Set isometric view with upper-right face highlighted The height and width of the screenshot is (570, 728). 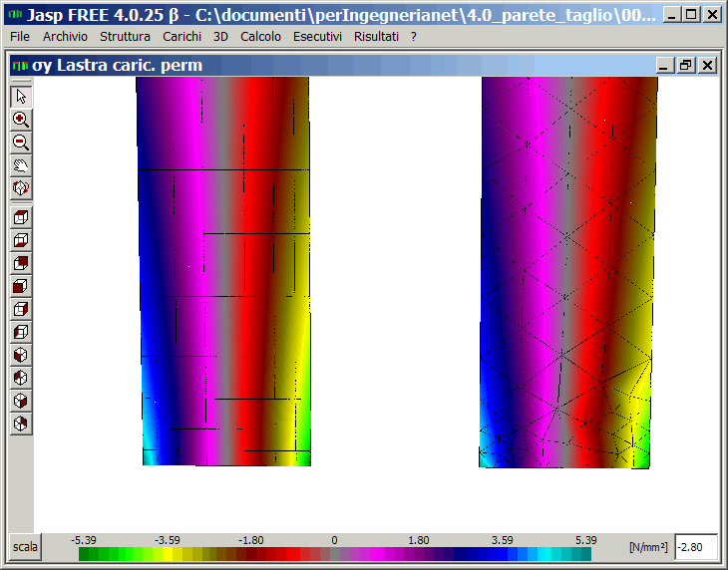21,424
